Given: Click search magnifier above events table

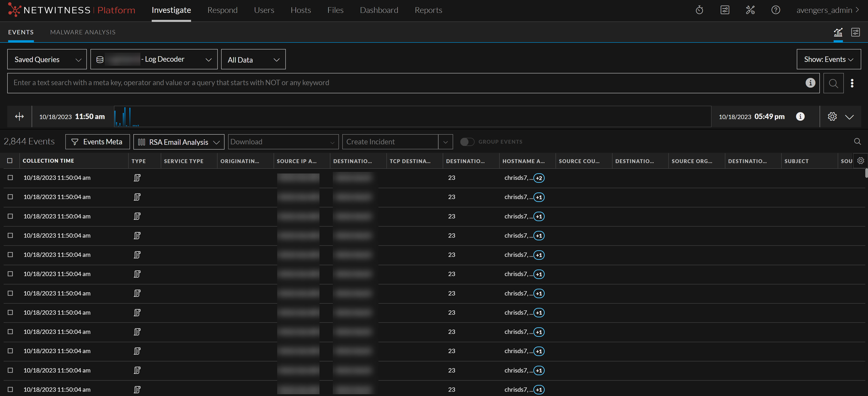Looking at the screenshot, I should click(x=857, y=141).
